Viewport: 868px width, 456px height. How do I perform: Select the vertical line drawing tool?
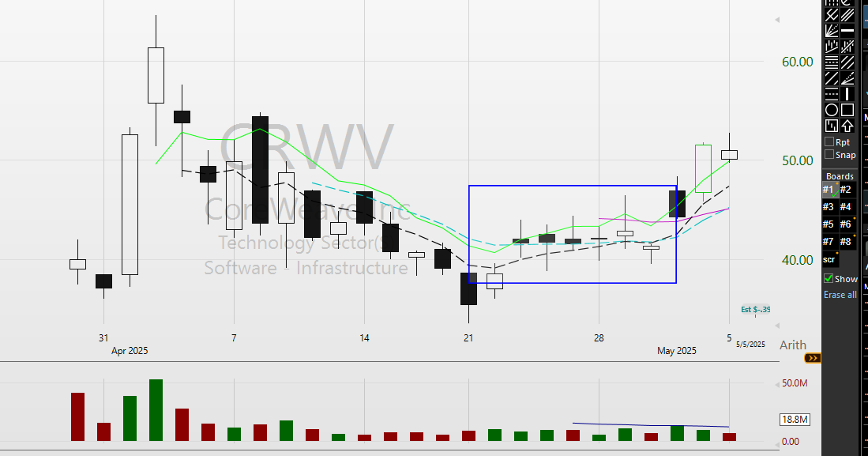(x=847, y=93)
